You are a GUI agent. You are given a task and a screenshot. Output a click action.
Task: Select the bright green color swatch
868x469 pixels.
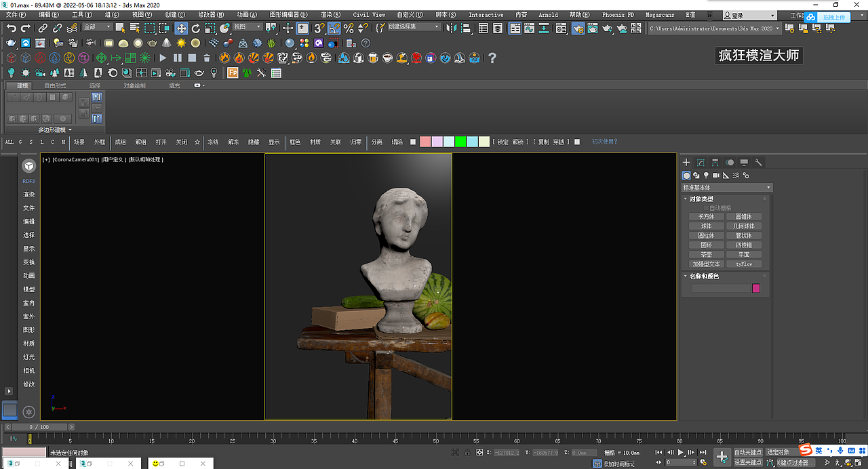pyautogui.click(x=460, y=142)
